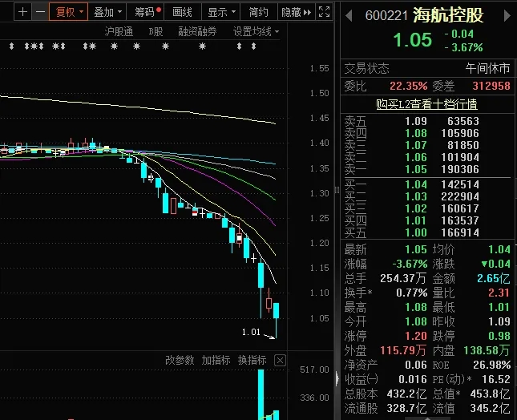
Task: Toggle the 简约 simple mode
Action: [x=259, y=12]
